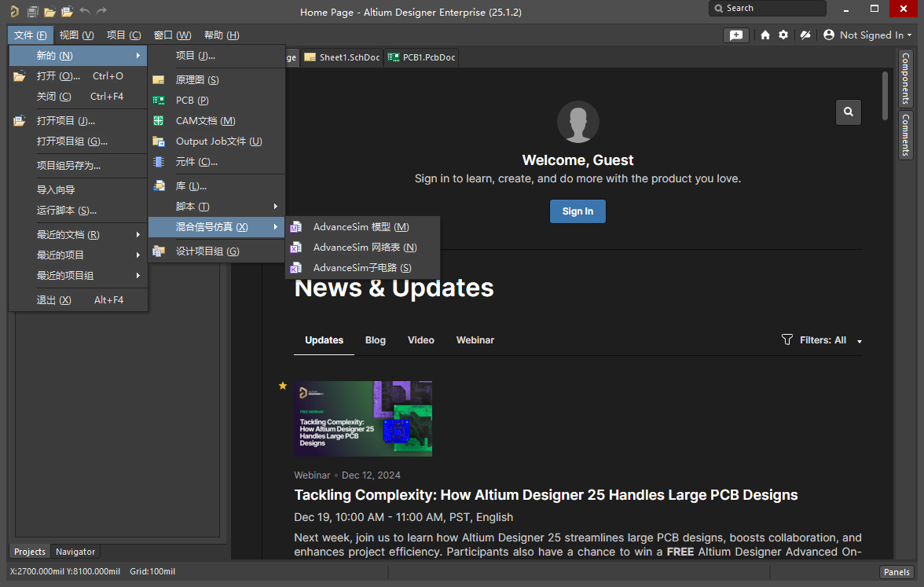Open the Not Signed In account dropdown
The height and width of the screenshot is (587, 924).
868,35
